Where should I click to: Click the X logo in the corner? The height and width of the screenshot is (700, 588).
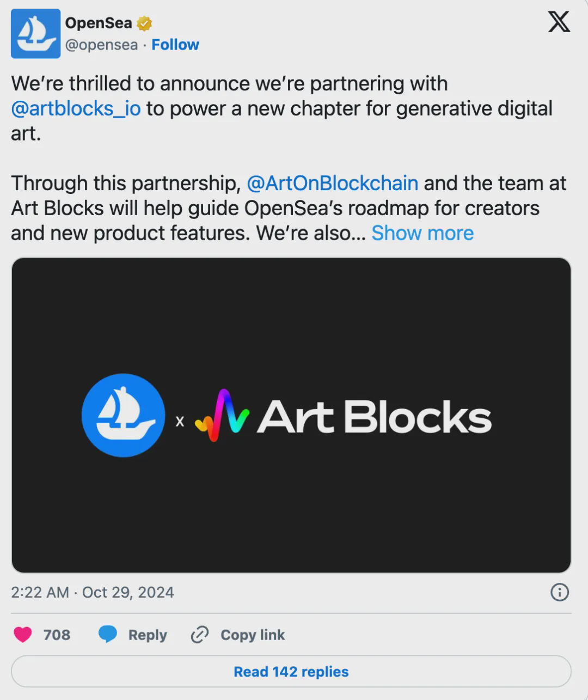(559, 22)
